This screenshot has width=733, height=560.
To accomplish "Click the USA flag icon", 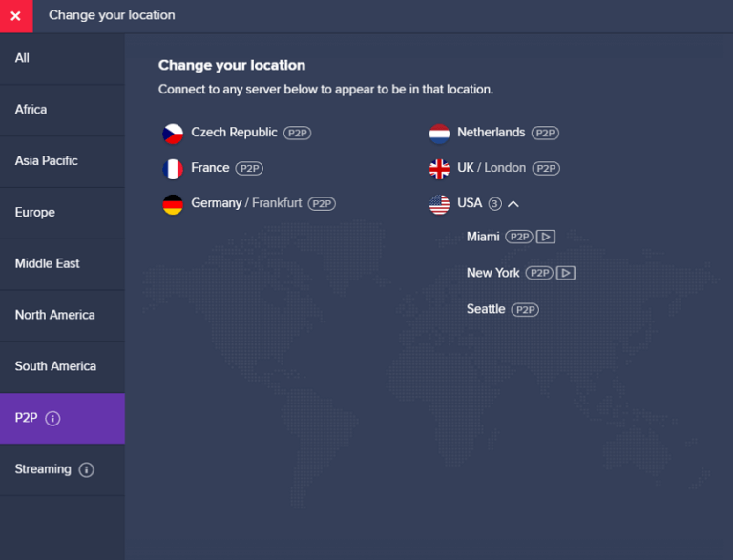I will click(439, 204).
